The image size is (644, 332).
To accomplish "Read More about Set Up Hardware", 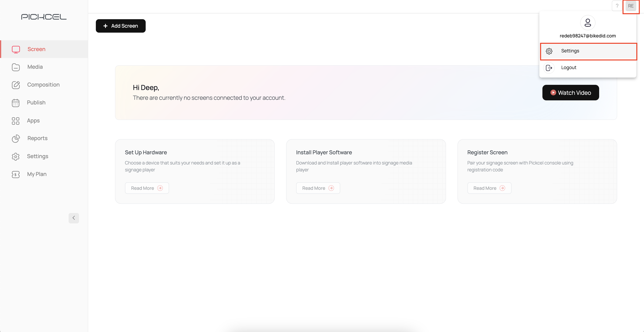I will click(x=147, y=188).
